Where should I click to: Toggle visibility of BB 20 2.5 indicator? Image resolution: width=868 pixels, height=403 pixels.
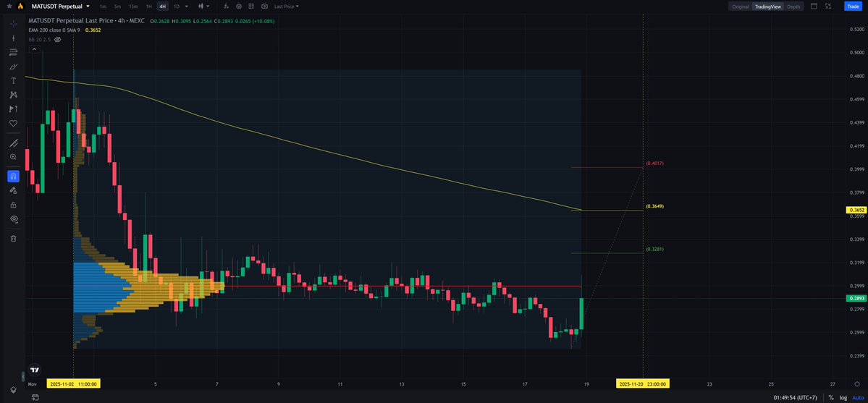click(58, 39)
